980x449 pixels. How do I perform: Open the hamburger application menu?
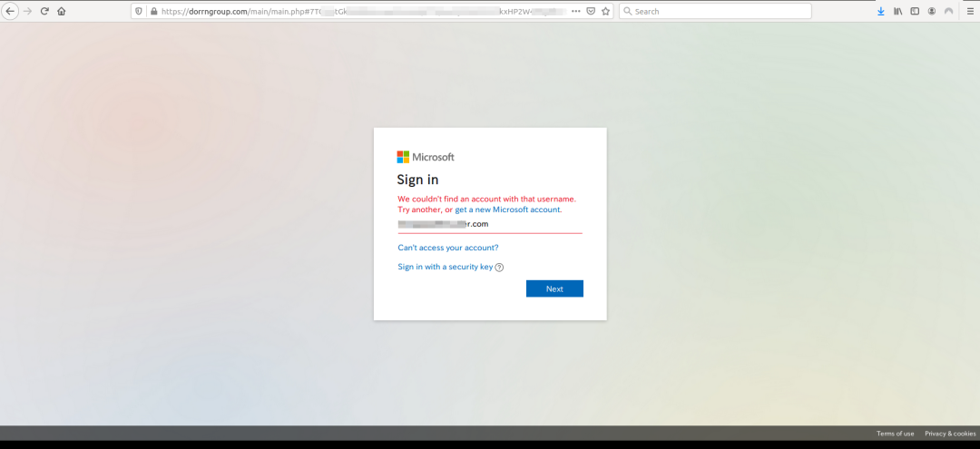pyautogui.click(x=969, y=12)
